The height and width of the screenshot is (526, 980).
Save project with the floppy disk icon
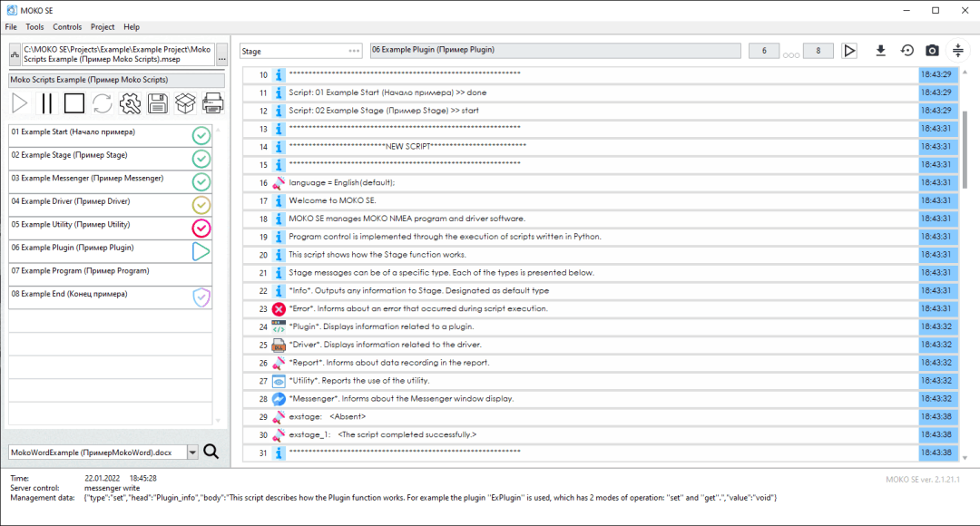point(158,103)
